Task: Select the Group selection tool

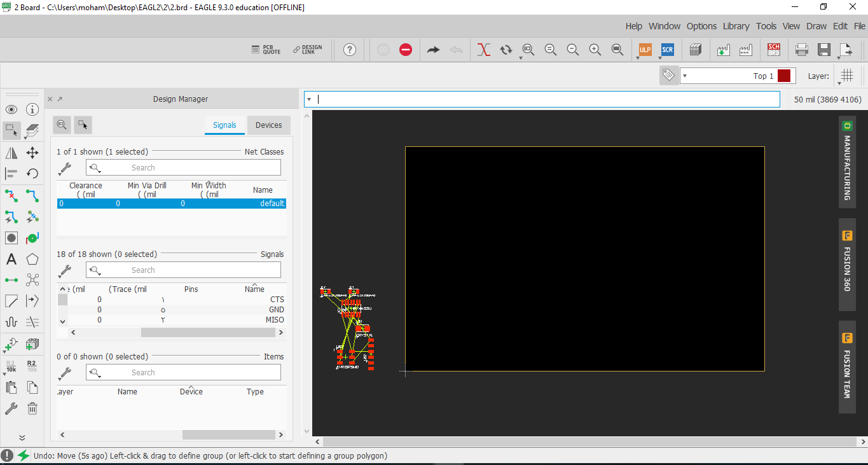Action: (x=11, y=130)
